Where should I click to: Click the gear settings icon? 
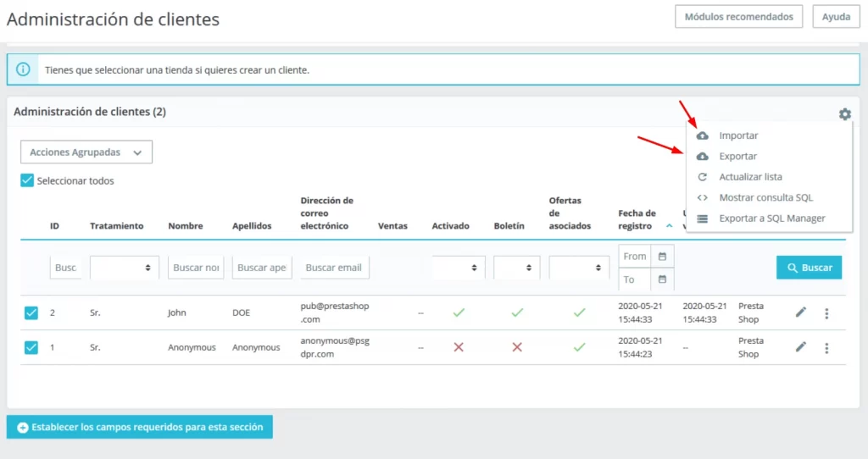844,114
